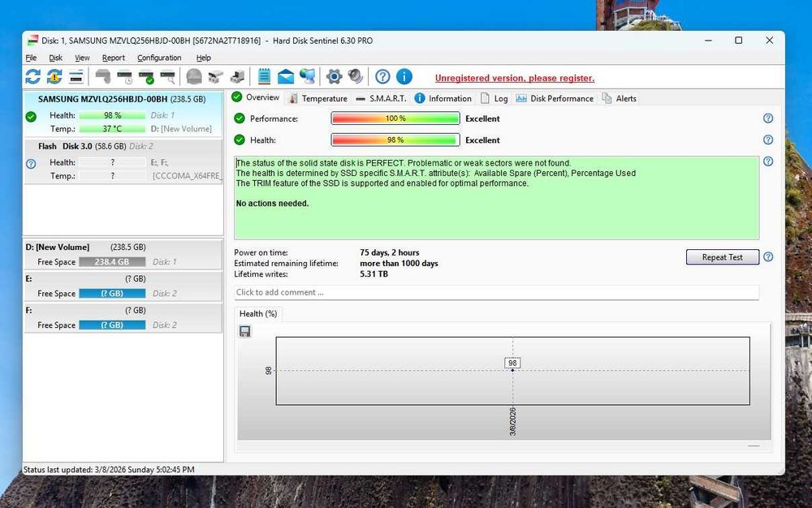Screen dimensions: 812x508
Task: Switch to the Information tab
Action: pyautogui.click(x=443, y=98)
